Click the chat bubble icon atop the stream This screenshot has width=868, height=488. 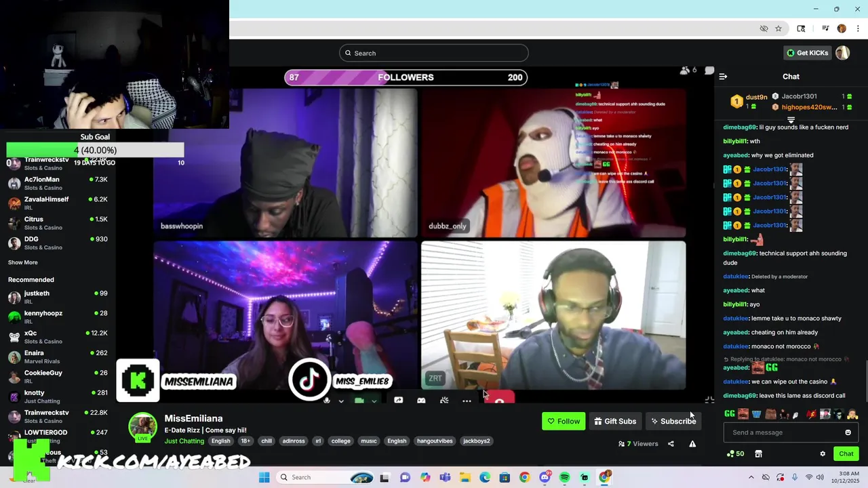pos(709,70)
